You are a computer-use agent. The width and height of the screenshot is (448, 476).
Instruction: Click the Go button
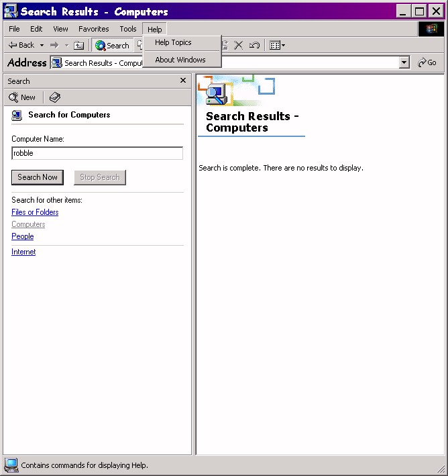(x=427, y=62)
